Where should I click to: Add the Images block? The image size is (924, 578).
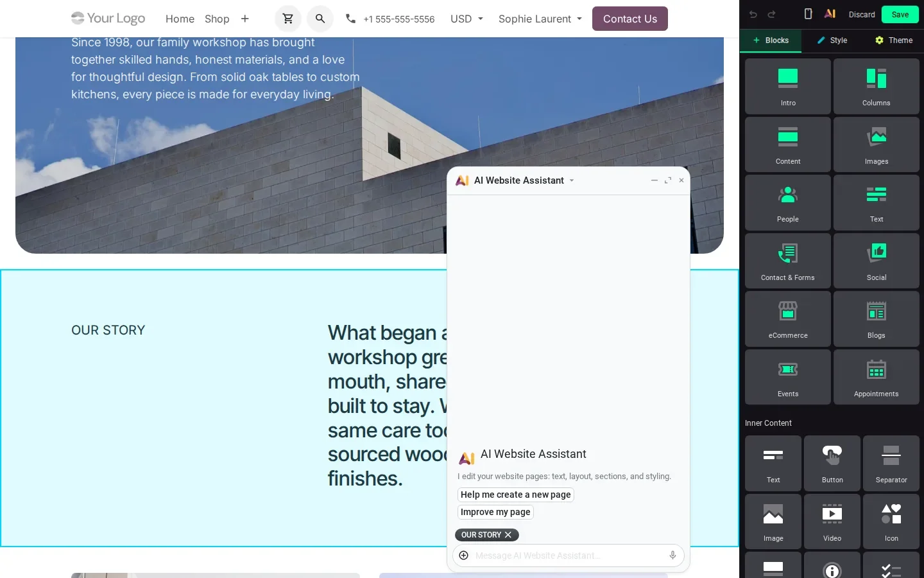(x=877, y=144)
